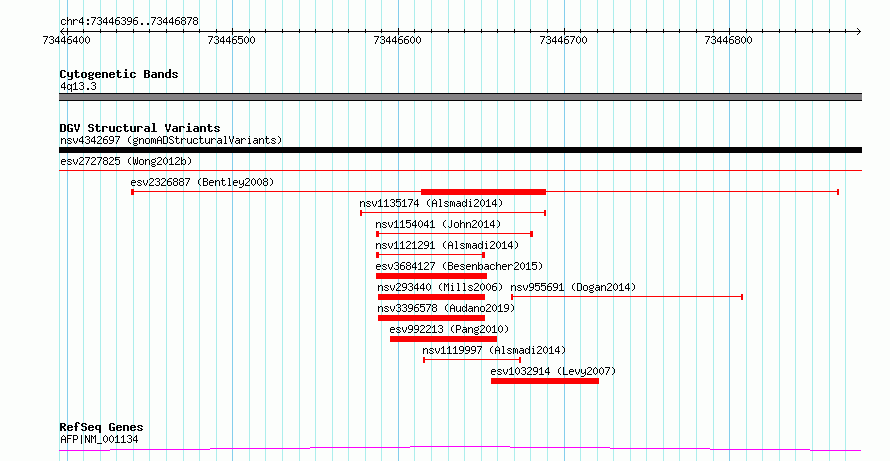Open nsv1119997 (Alsmadi2014) variant label
Image resolution: width=890 pixels, height=461 pixels.
point(494,350)
